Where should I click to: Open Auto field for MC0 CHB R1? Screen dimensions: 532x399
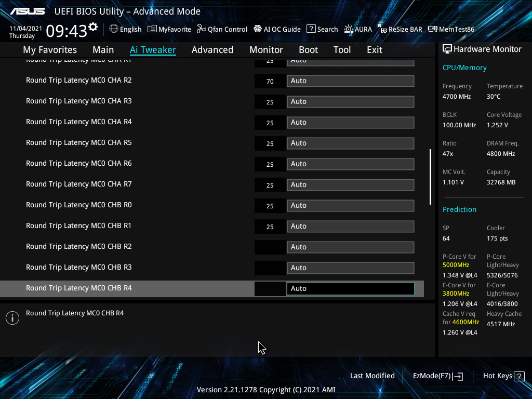coord(351,226)
